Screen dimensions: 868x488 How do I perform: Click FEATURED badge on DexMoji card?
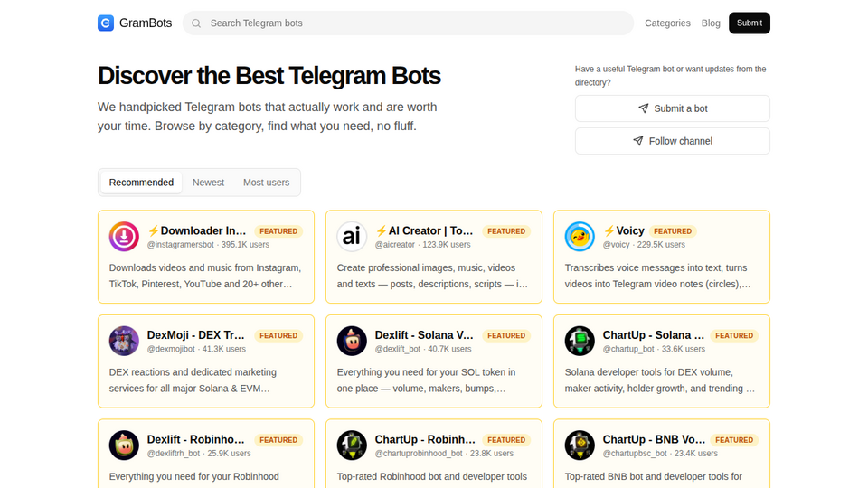pyautogui.click(x=278, y=336)
